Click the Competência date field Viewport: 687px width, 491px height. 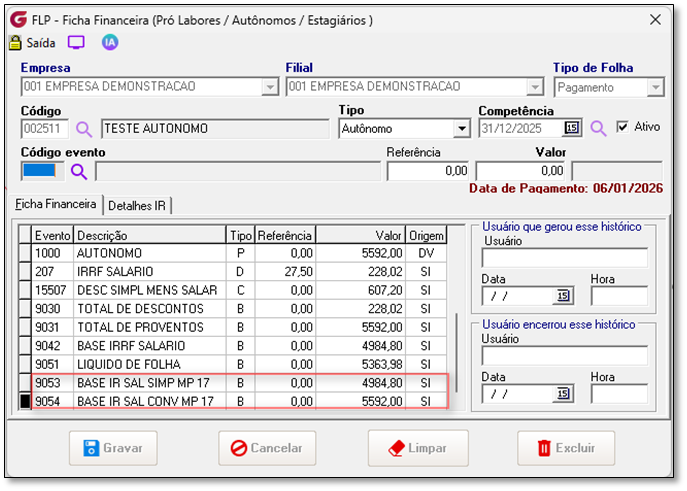pos(521,128)
